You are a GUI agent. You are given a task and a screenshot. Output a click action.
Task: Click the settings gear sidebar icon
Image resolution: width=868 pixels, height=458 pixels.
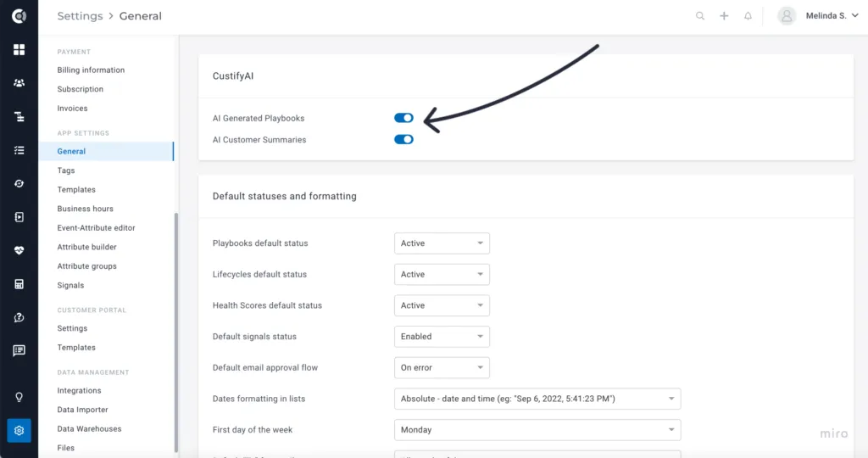pos(19,430)
